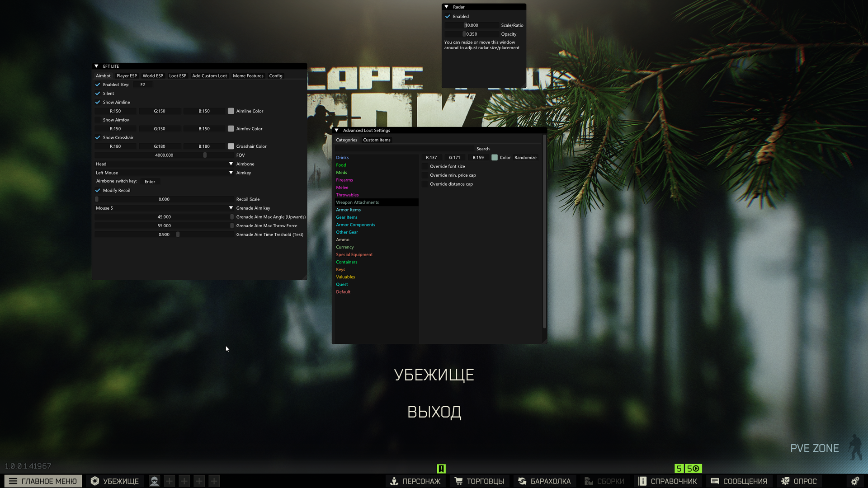Click the Advanced Loot Settings scrollbar
The image size is (868, 488).
(x=544, y=231)
